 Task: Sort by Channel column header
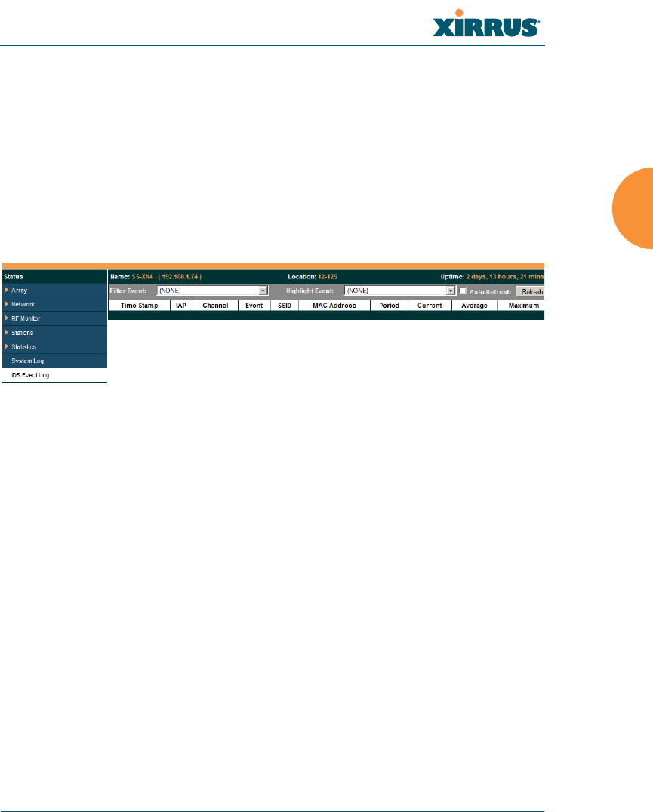[x=215, y=306]
